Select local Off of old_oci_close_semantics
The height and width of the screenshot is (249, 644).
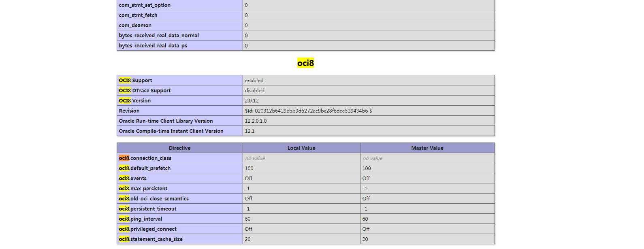click(x=248, y=198)
